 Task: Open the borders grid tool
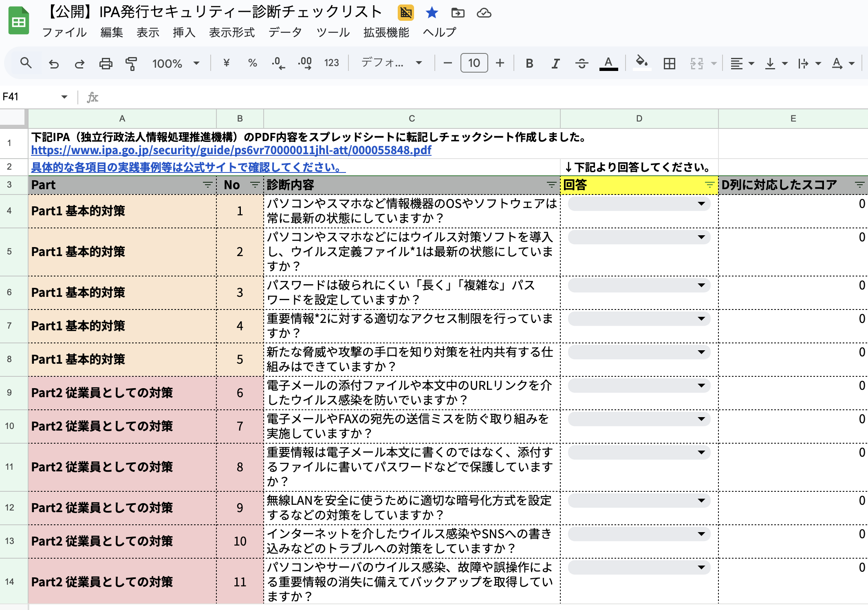[x=669, y=63]
